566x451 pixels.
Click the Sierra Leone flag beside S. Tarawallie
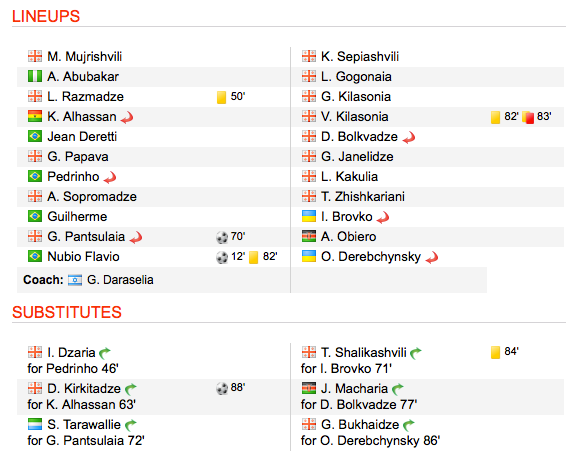coord(35,424)
